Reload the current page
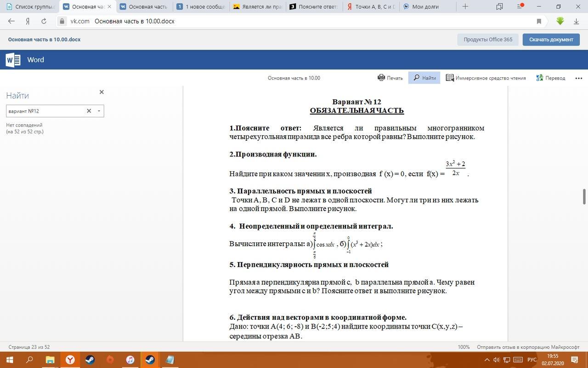Screen dimensions: 588x368 pos(44,21)
